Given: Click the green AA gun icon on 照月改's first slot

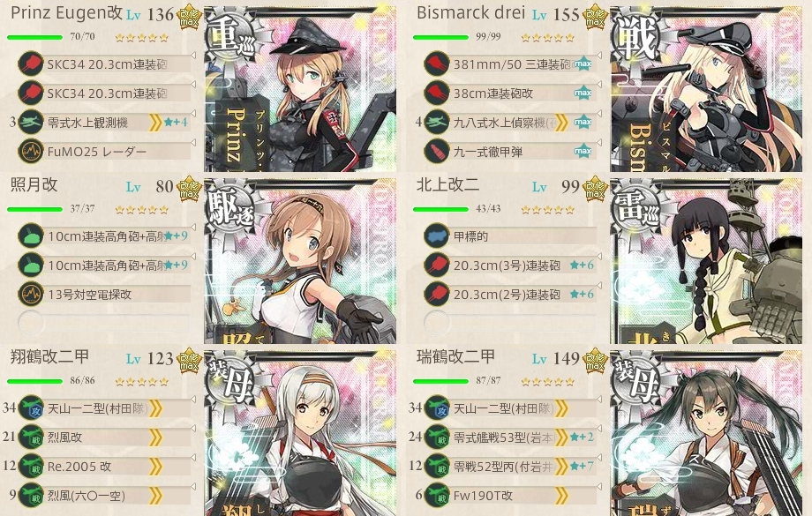Looking at the screenshot, I should pyautogui.click(x=31, y=236).
